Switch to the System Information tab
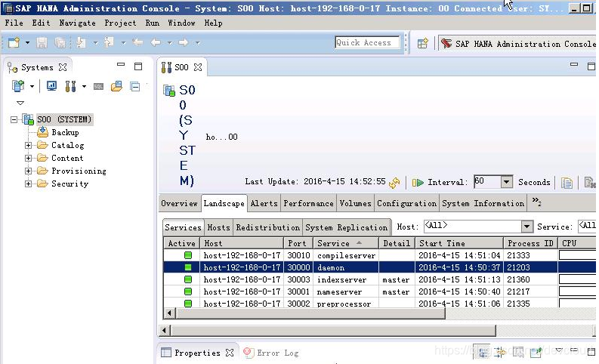599x364 pixels. coord(483,203)
